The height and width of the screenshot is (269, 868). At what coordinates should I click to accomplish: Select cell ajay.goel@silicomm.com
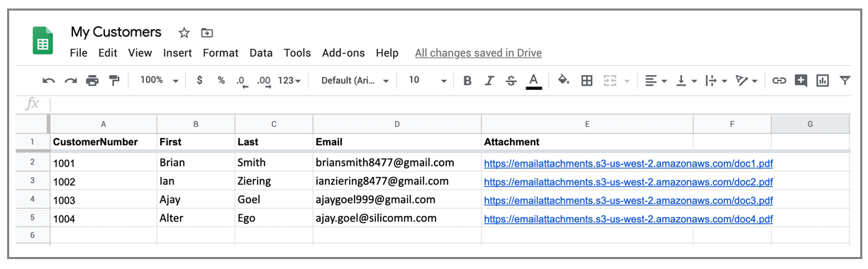tap(397, 218)
